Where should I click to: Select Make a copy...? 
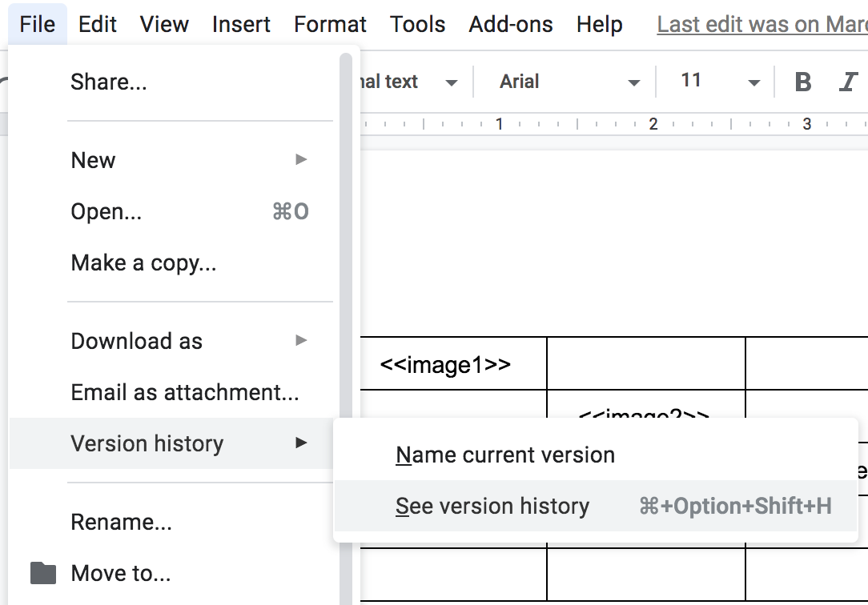pos(143,262)
